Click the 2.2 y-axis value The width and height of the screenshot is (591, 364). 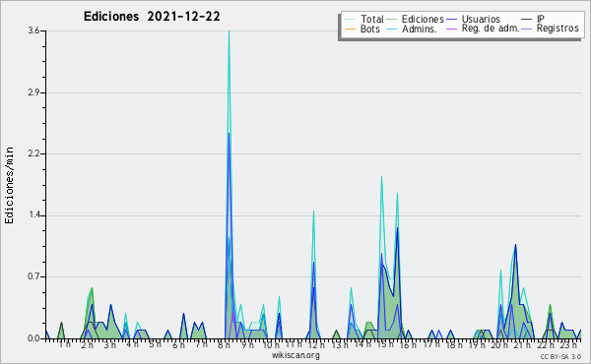33,153
